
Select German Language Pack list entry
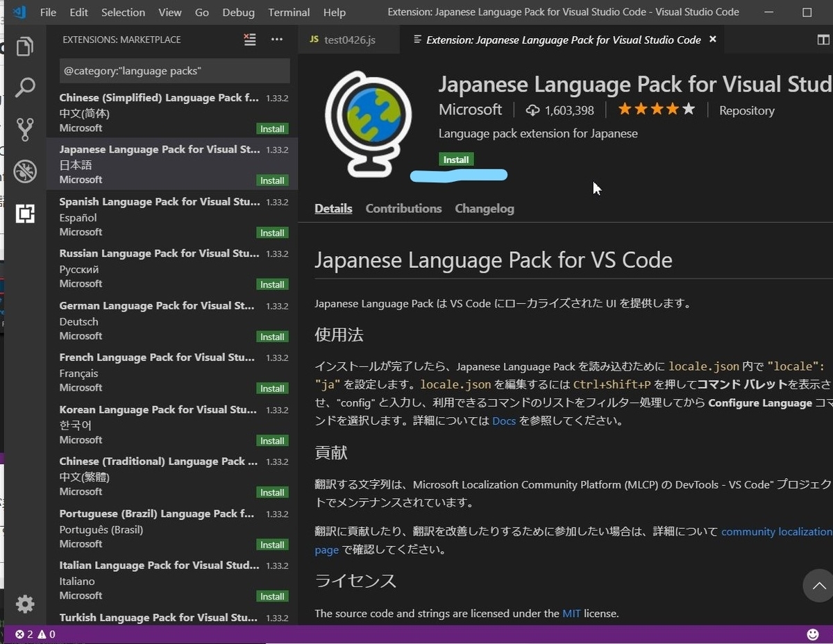tap(172, 320)
